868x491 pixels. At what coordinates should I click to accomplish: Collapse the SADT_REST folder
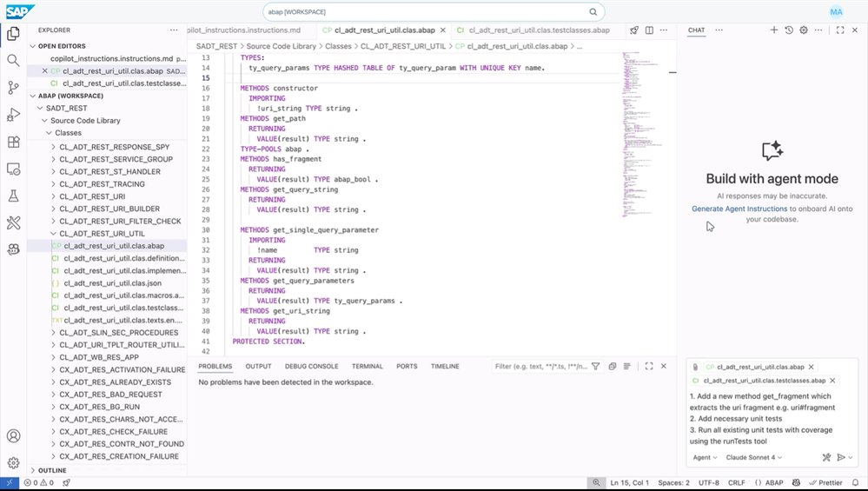(40, 108)
